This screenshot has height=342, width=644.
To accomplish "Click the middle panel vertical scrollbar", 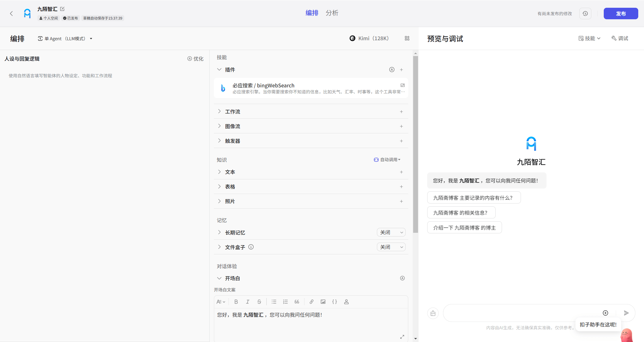I will tap(415, 144).
